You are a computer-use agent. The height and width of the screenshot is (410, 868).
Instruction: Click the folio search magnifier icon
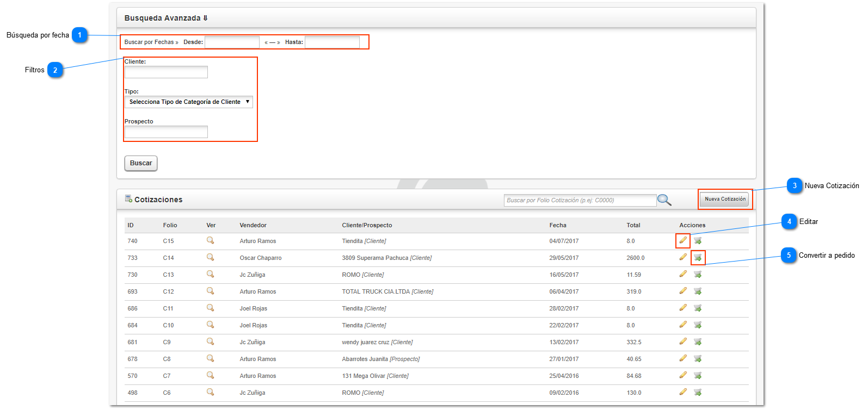coord(664,200)
